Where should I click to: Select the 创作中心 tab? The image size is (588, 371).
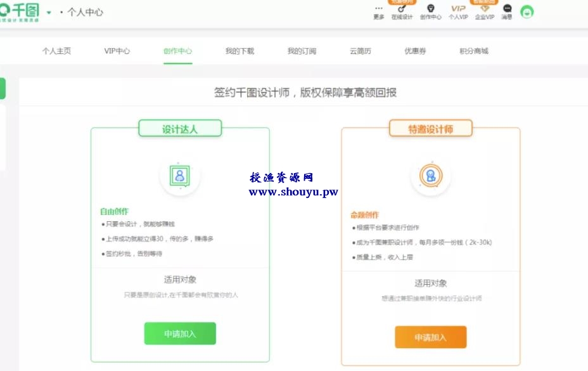coord(178,51)
